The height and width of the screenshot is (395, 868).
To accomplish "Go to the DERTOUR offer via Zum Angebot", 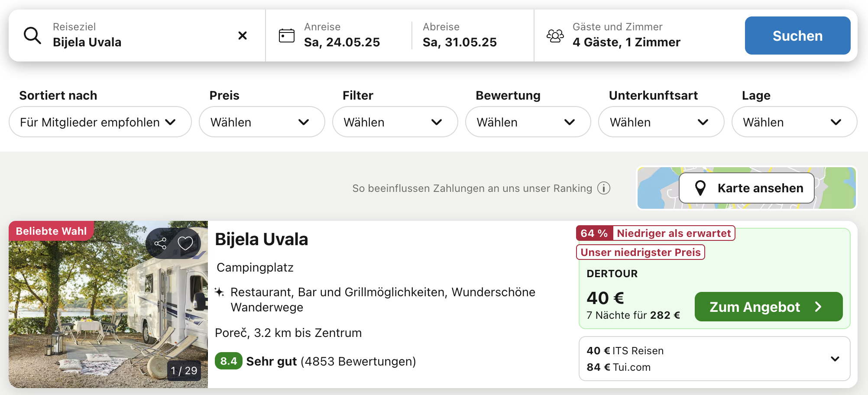I will click(768, 307).
